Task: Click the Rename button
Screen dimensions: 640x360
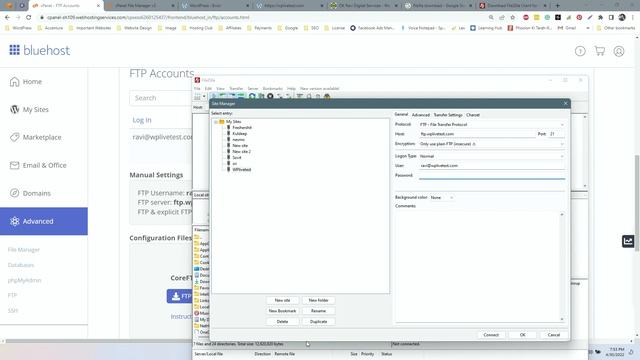Action: pos(318,311)
